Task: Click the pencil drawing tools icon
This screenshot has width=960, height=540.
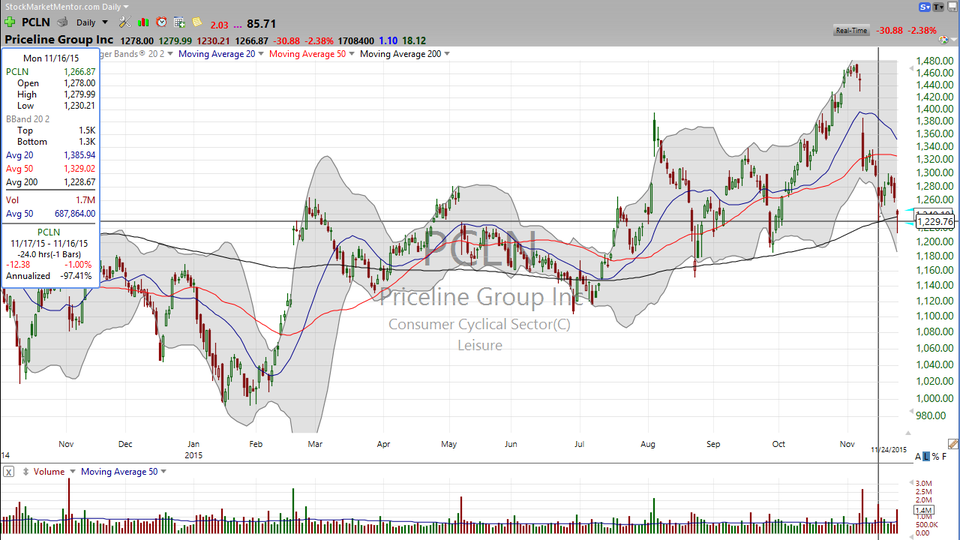Action: tap(953, 444)
